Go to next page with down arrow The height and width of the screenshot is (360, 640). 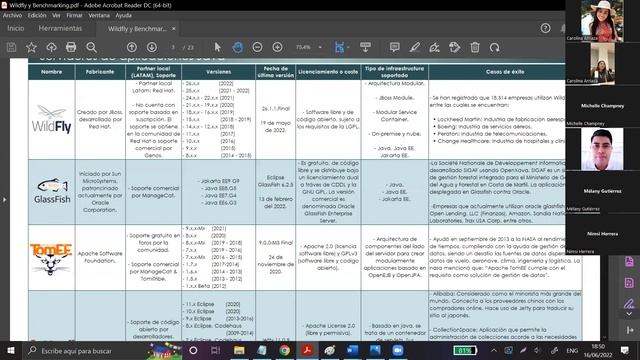tap(152, 47)
